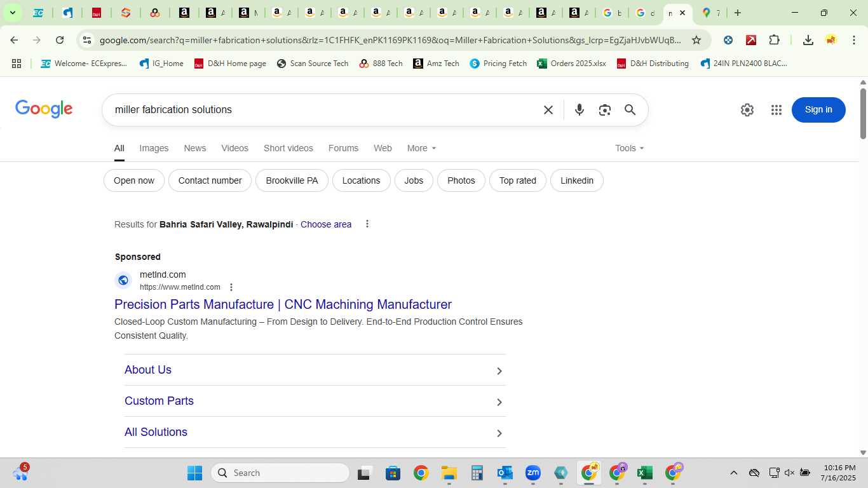Open new browser tab
868x488 pixels.
(737, 13)
